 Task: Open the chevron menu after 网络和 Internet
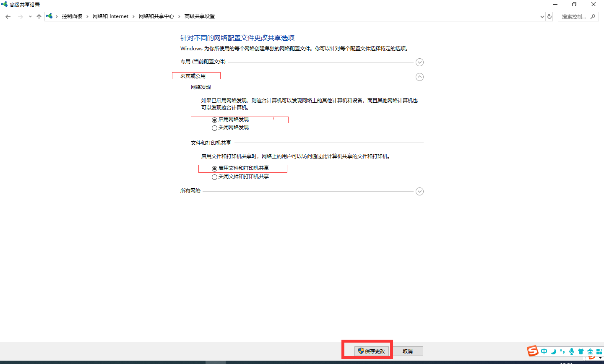click(134, 16)
